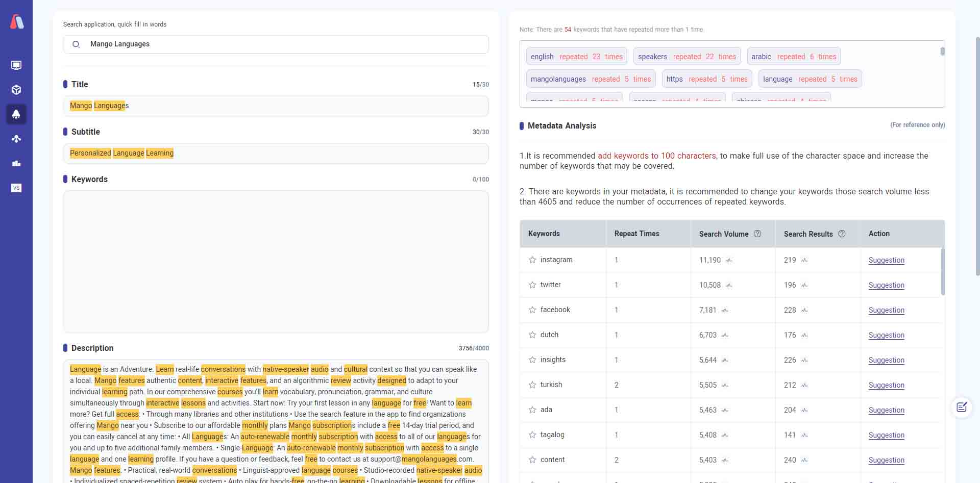Image resolution: width=980 pixels, height=483 pixels.
Task: Open the network nodes sidebar icon
Action: (x=16, y=139)
